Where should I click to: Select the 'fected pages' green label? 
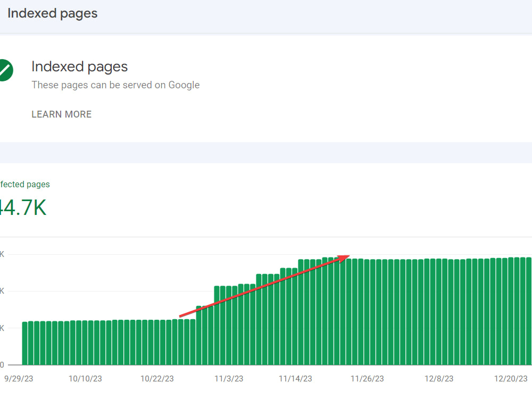pyautogui.click(x=25, y=184)
